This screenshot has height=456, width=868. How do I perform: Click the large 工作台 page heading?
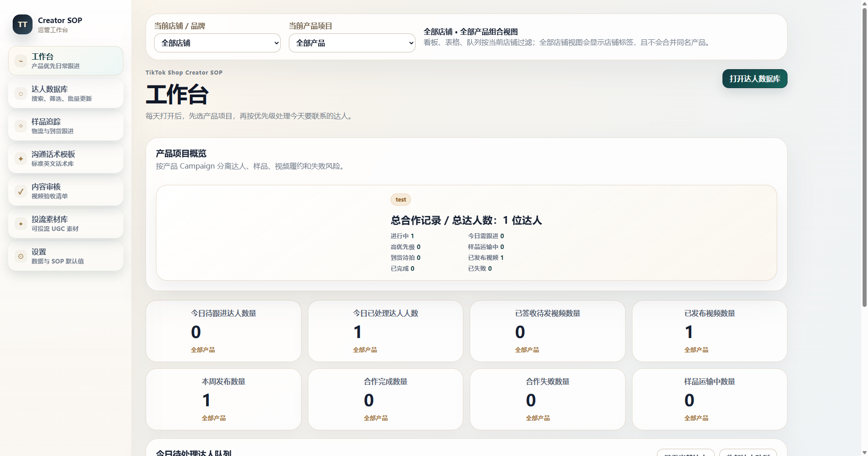(177, 94)
